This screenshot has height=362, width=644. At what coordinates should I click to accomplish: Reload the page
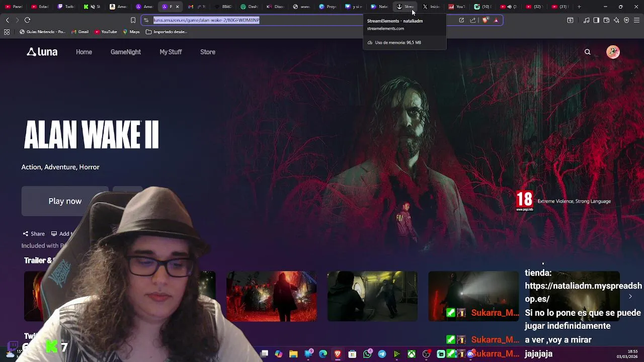28,20
